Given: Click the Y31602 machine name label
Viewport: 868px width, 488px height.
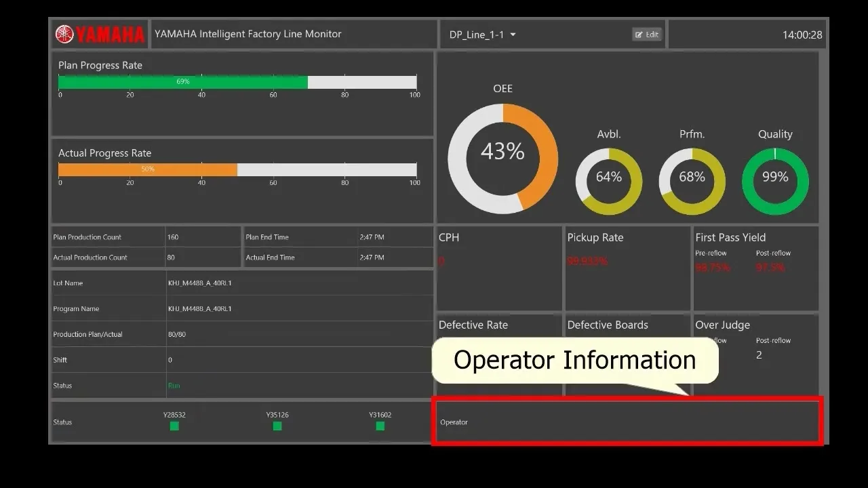Looking at the screenshot, I should click(x=380, y=415).
